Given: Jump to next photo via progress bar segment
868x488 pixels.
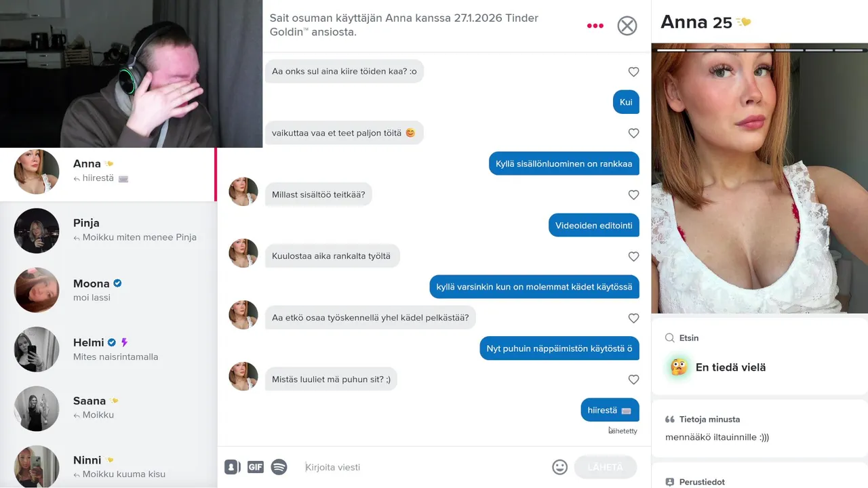Looking at the screenshot, I should coord(701,49).
